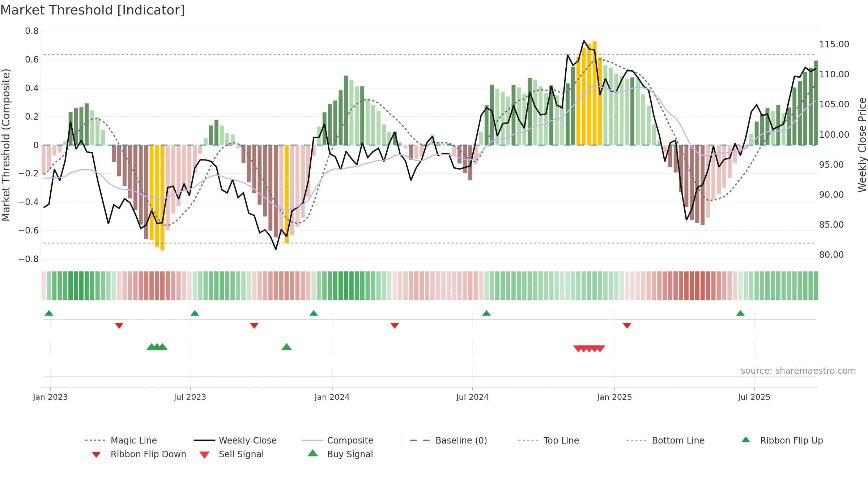Image resolution: width=868 pixels, height=488 pixels.
Task: Click the Jul 2023 x-axis label
Action: pyautogui.click(x=190, y=397)
